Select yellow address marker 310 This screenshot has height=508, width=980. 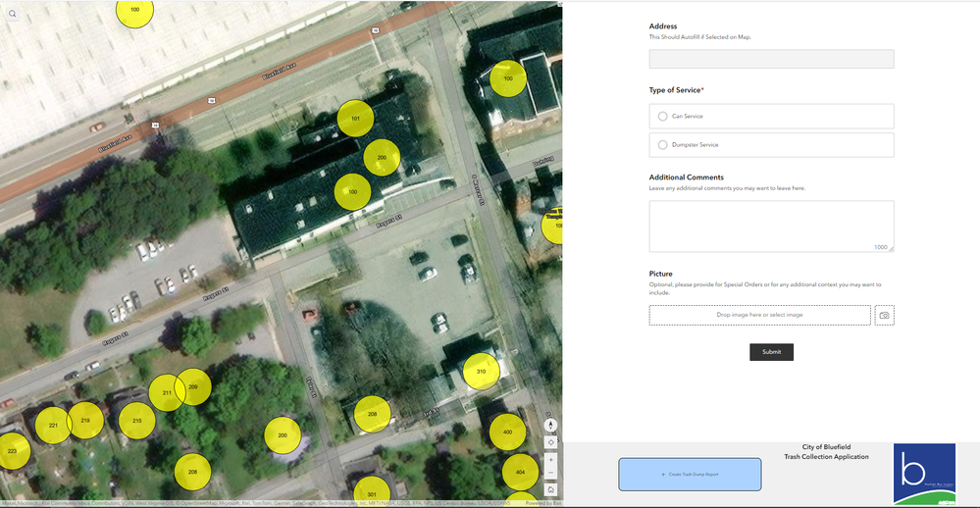click(482, 371)
